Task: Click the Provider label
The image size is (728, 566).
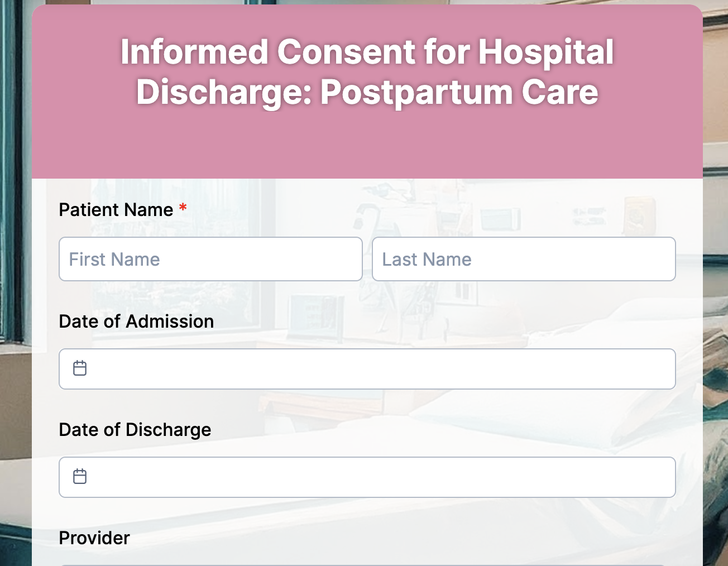Action: (x=94, y=538)
